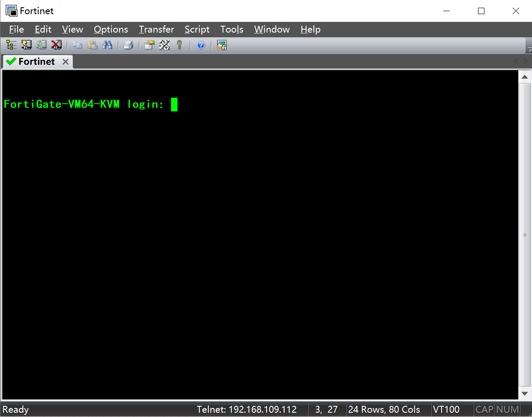532x417 pixels.
Task: Close the Fortinet session tab
Action: click(66, 62)
